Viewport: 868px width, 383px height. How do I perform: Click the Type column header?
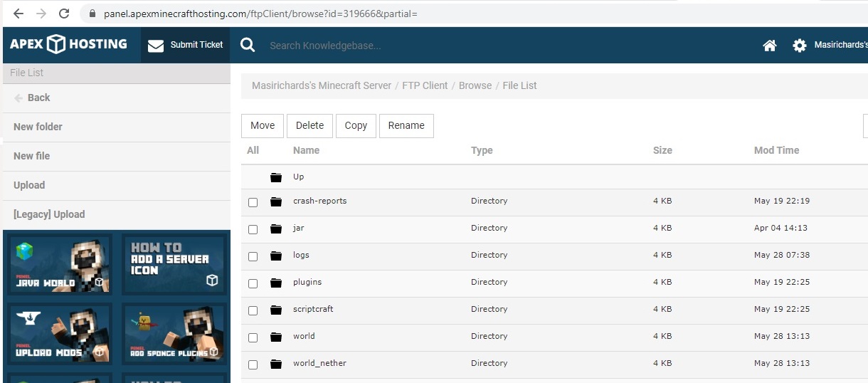tap(482, 150)
